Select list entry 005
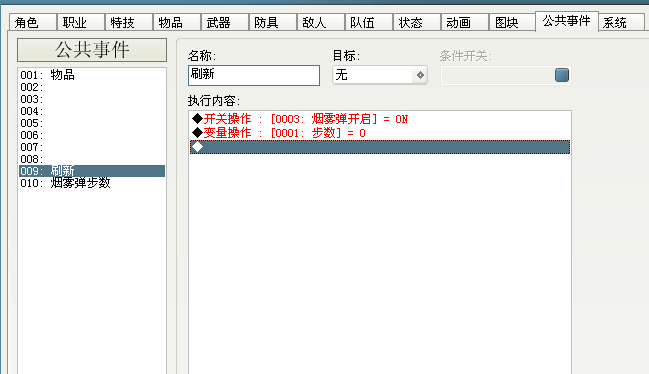 (92, 123)
